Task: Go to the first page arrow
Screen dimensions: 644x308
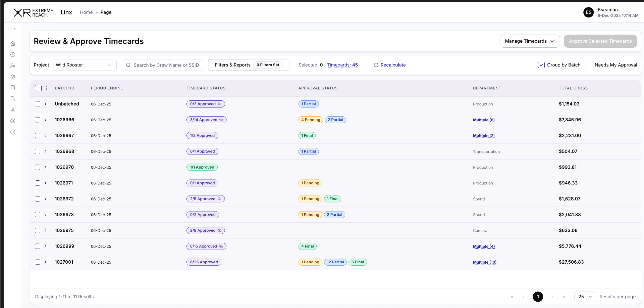Action: coord(512,297)
